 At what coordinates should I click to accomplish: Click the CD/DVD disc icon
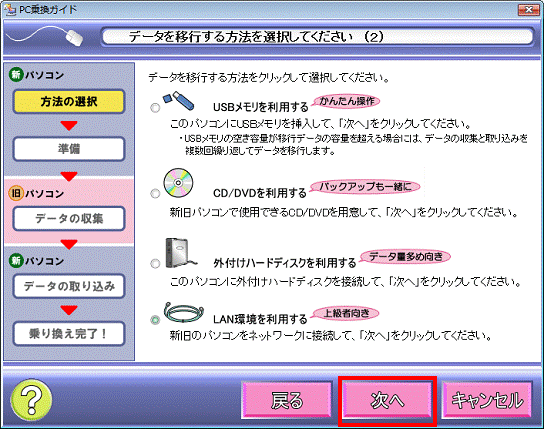(178, 183)
